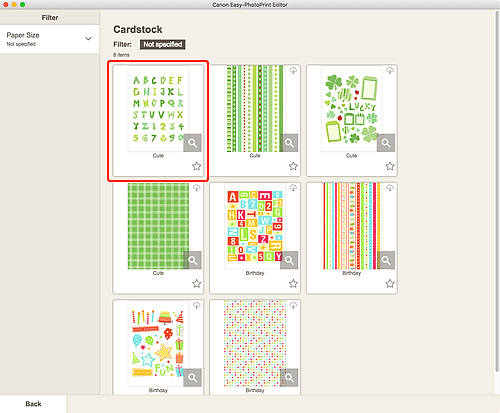Favorite the multicolor striped Birthday template
This screenshot has height=413, width=500.
pos(390,283)
